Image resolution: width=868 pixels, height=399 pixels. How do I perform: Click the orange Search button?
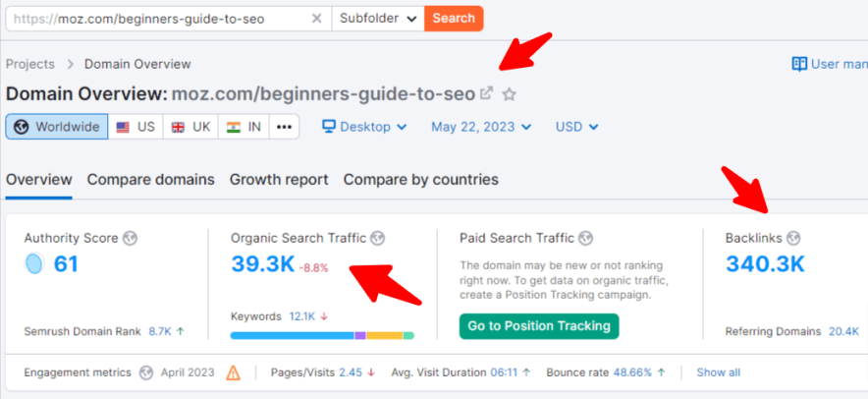coord(454,19)
